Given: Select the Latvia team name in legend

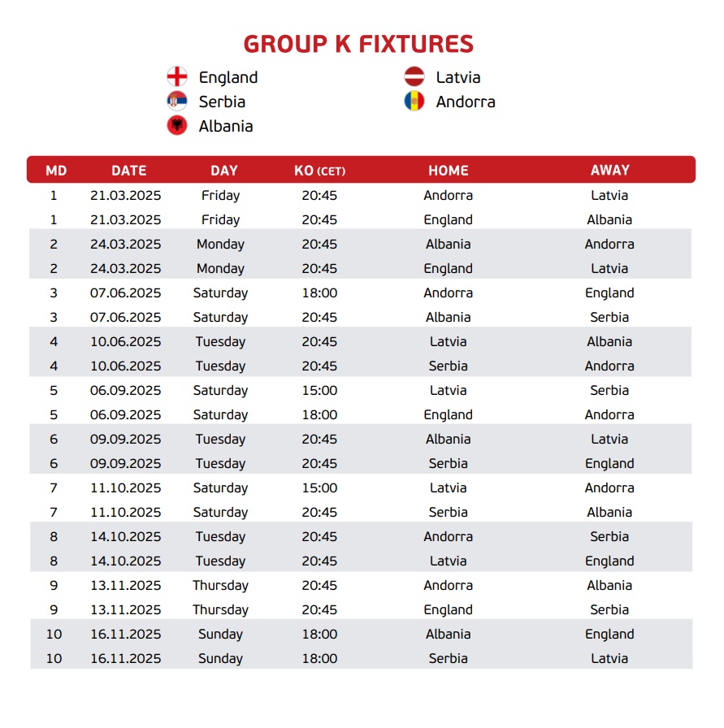Looking at the screenshot, I should 458,78.
